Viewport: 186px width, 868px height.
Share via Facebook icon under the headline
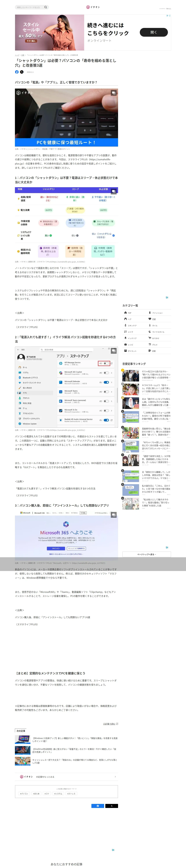tap(17, 72)
